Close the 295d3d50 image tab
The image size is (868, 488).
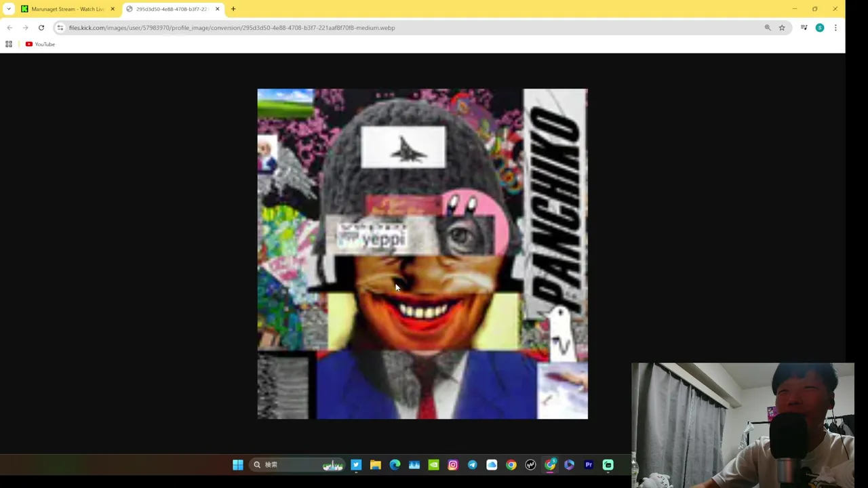tap(217, 9)
